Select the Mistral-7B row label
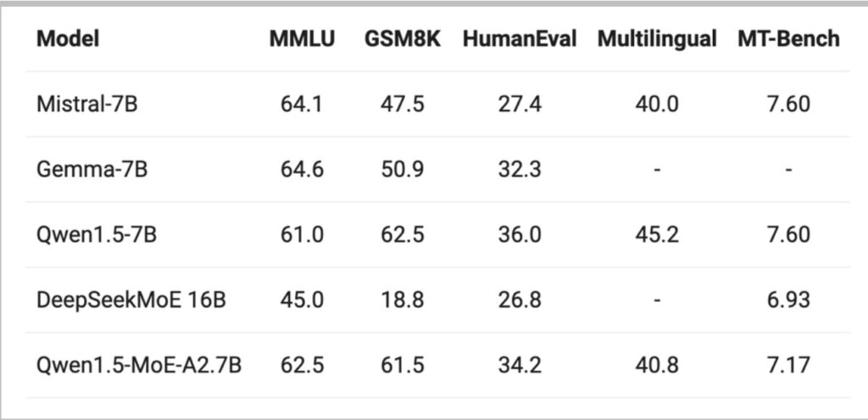Screen dimensions: 868x420 pyautogui.click(x=86, y=104)
